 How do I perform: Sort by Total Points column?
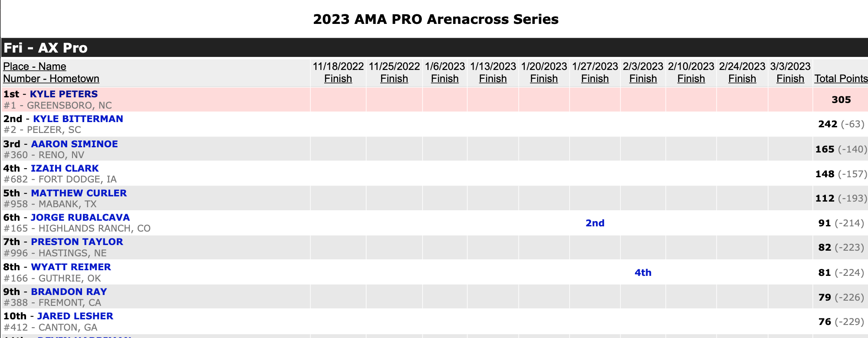tap(841, 79)
